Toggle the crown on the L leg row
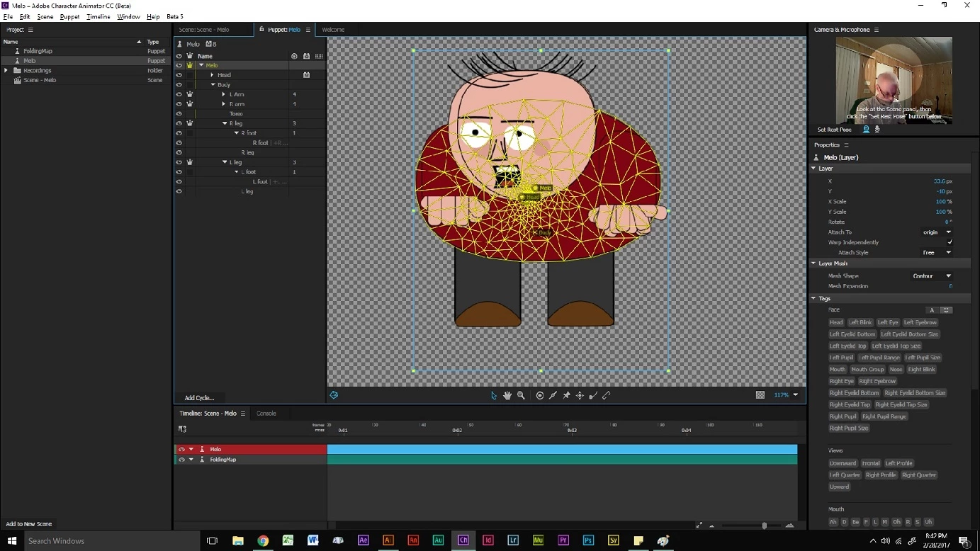980x551 pixels. point(190,162)
